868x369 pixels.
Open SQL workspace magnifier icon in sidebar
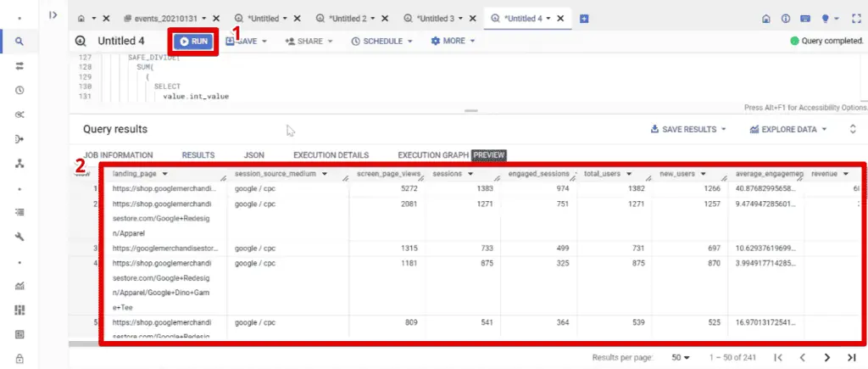click(x=19, y=41)
